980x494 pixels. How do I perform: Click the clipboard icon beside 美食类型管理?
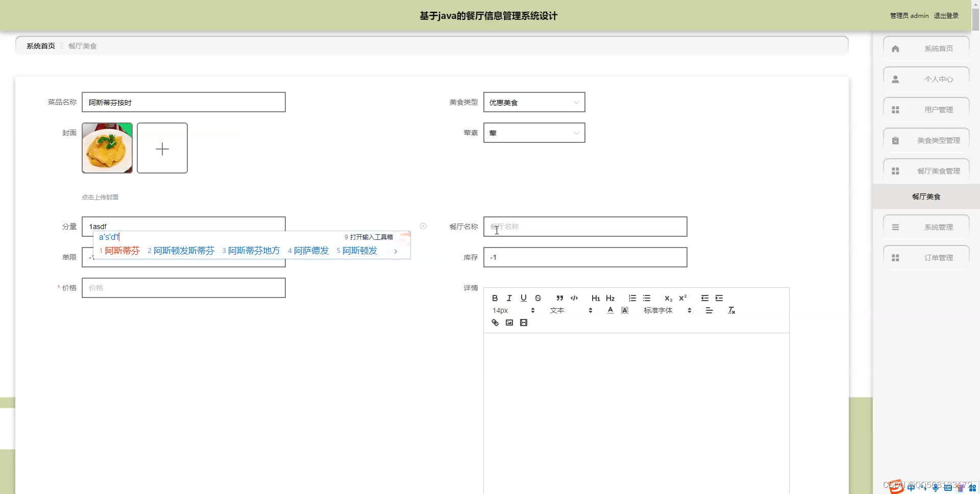click(895, 140)
